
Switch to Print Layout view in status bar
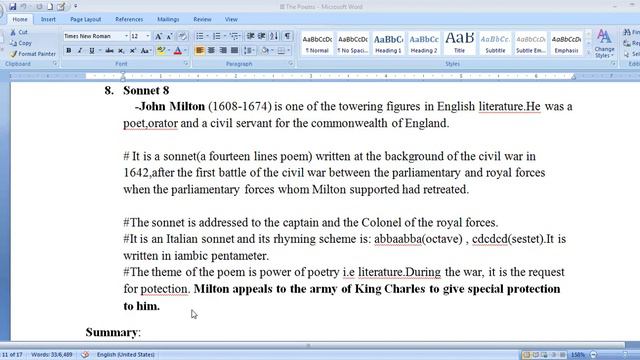[526, 355]
